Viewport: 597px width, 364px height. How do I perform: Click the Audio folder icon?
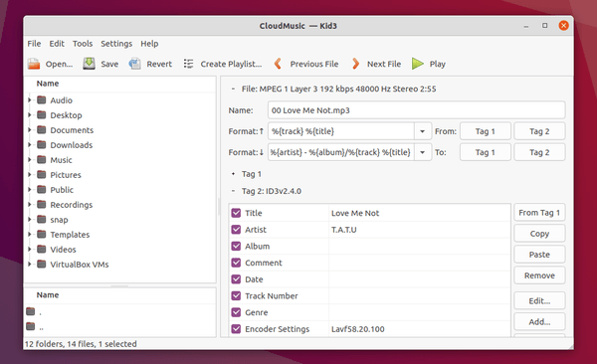(x=42, y=100)
